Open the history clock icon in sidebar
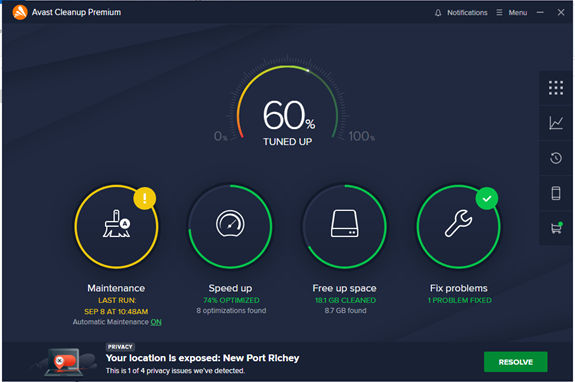The width and height of the screenshot is (575, 382). [x=556, y=158]
